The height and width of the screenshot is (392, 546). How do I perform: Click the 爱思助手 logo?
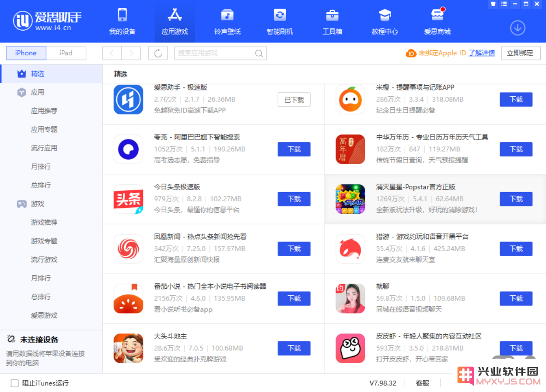pos(47,21)
